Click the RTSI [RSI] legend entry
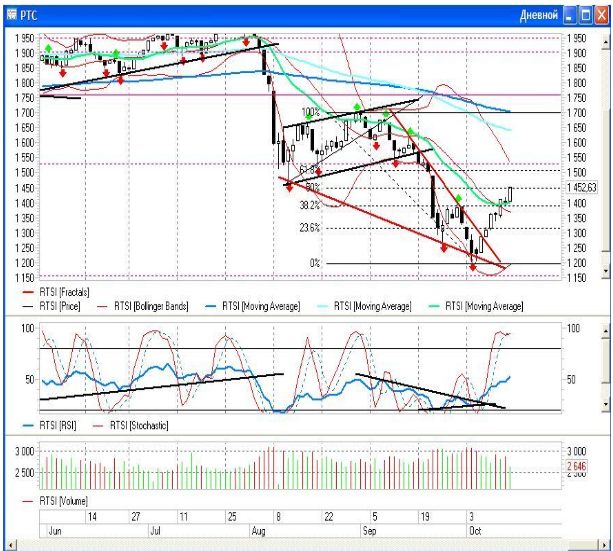This screenshot has width=613, height=551. point(50,425)
